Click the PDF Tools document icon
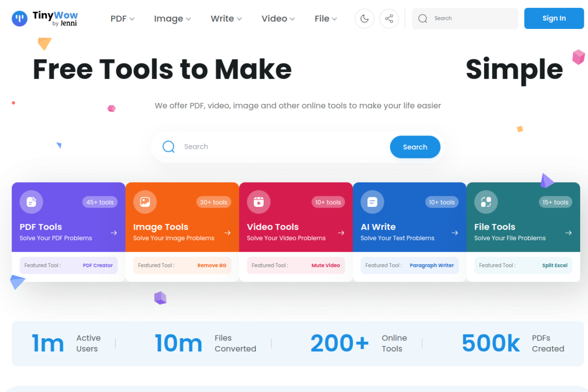588x392 pixels. pos(31,202)
